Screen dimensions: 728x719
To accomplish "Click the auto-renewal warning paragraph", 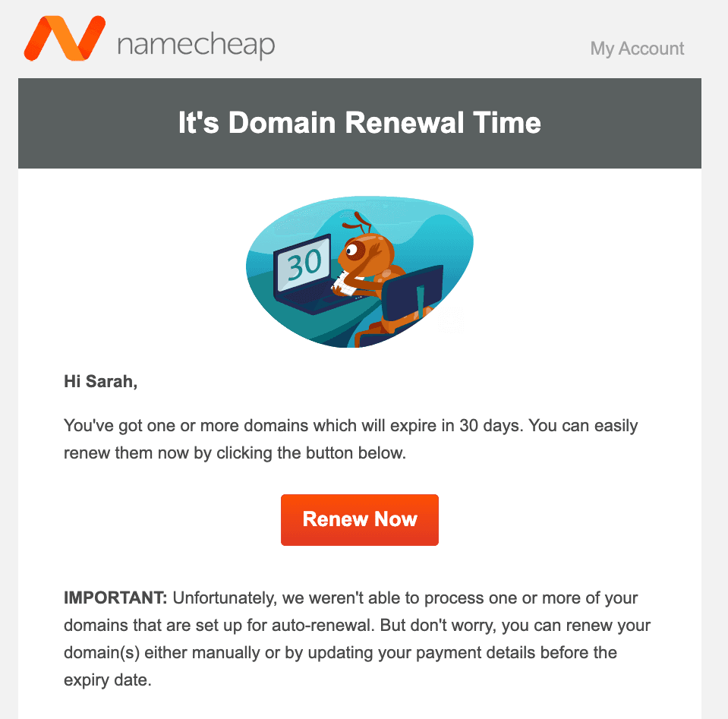I will [357, 639].
